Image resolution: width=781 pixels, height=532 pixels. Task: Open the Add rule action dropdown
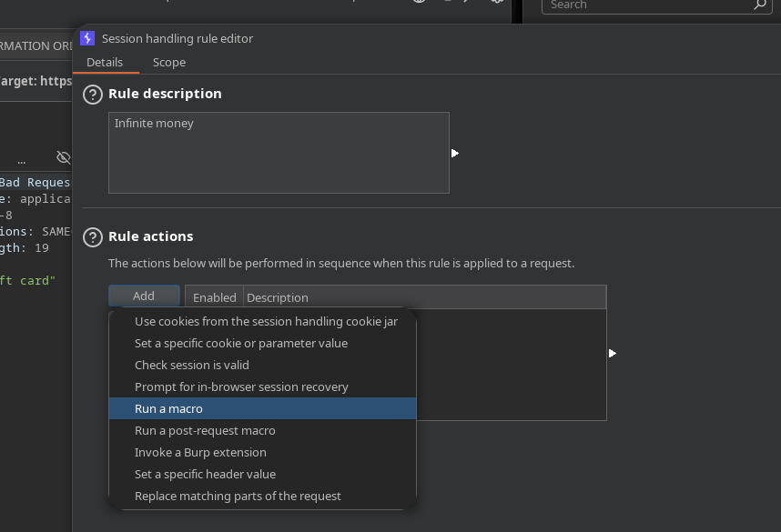(144, 296)
